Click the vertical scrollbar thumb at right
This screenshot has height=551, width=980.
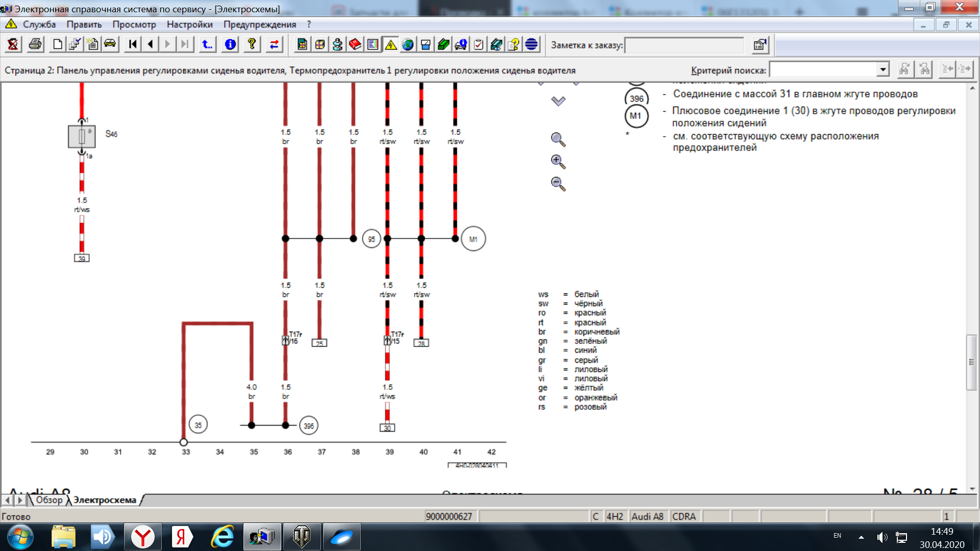coord(971,362)
